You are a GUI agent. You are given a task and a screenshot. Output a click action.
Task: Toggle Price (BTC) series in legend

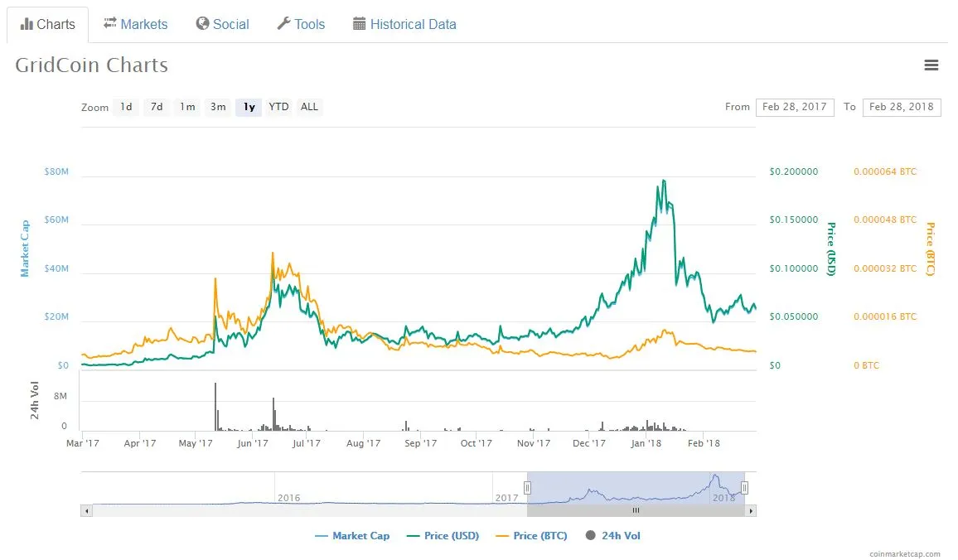click(x=531, y=536)
